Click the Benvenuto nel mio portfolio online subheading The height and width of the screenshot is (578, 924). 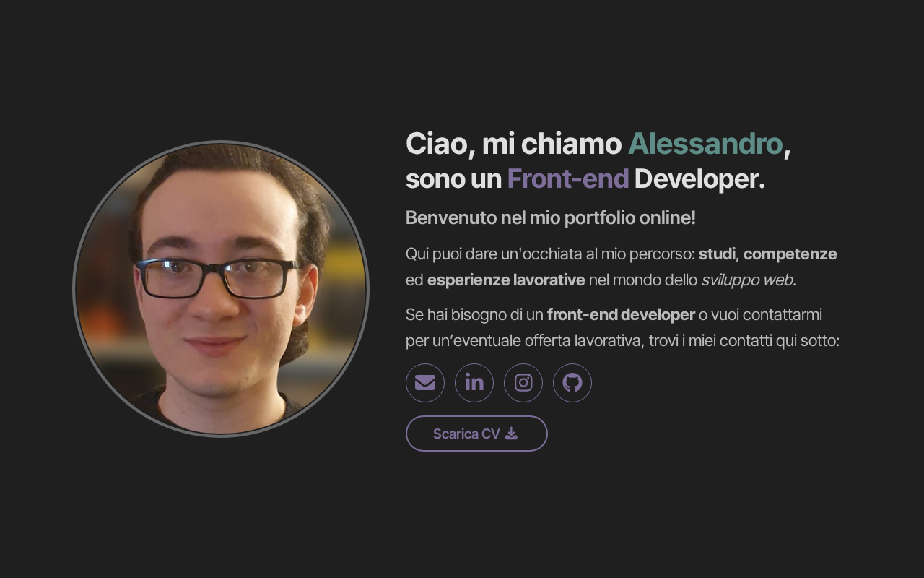coord(551,217)
